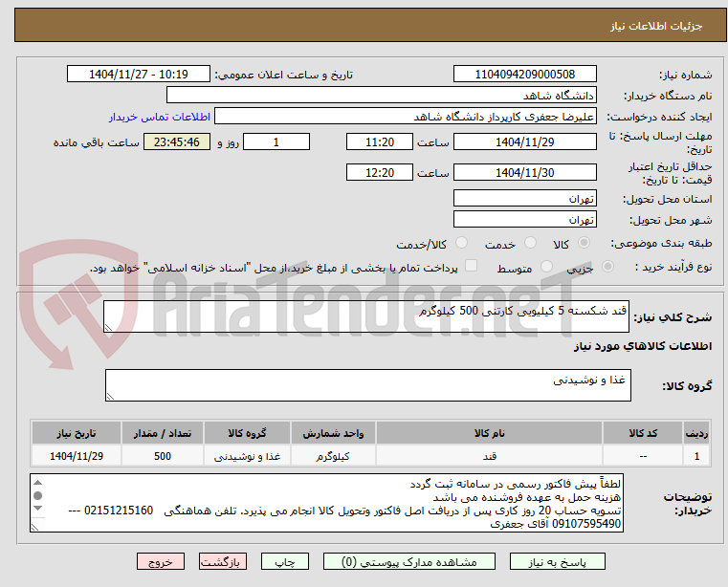Click the response deadline time field 11:20
Image resolution: width=728 pixels, height=587 pixels.
380,142
